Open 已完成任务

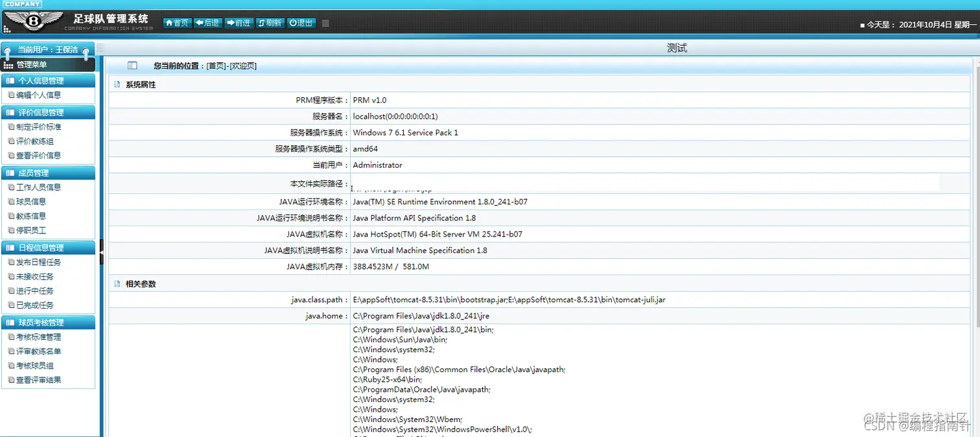35,305
